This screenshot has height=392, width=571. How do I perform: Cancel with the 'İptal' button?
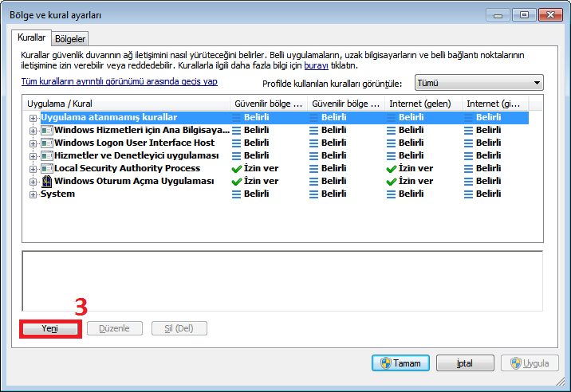[x=465, y=363]
